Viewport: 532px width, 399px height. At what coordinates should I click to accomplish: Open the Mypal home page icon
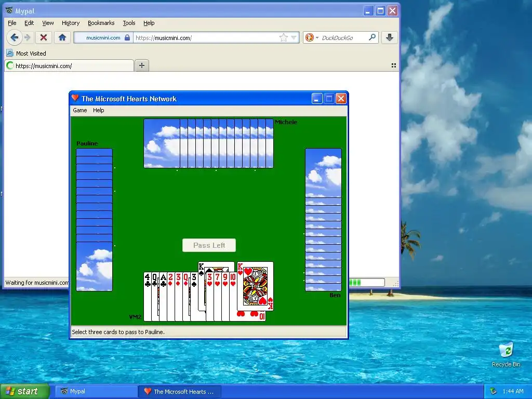click(x=62, y=37)
